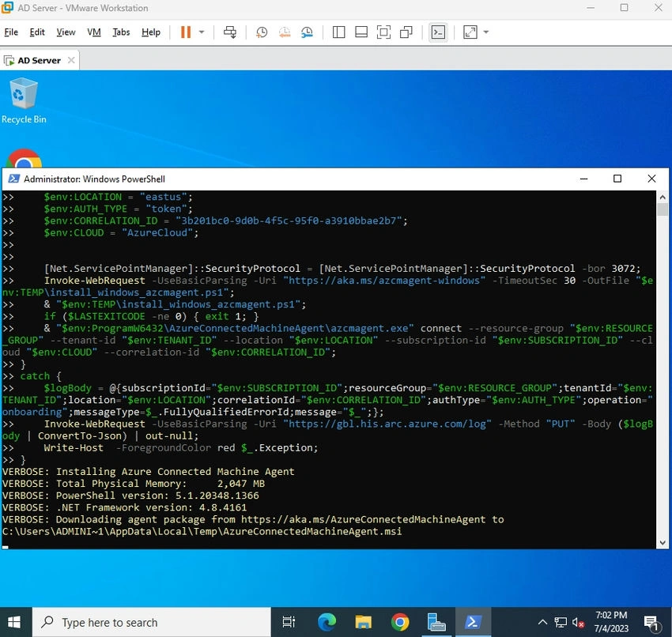Image resolution: width=672 pixels, height=637 pixels.
Task: Open the snapshot manager icon
Action: [x=307, y=32]
